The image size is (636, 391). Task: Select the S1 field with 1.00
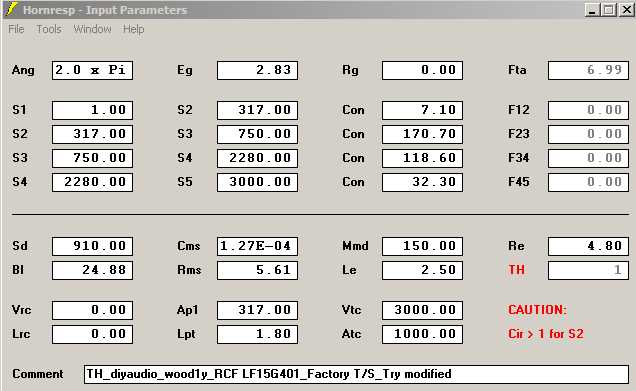click(92, 110)
